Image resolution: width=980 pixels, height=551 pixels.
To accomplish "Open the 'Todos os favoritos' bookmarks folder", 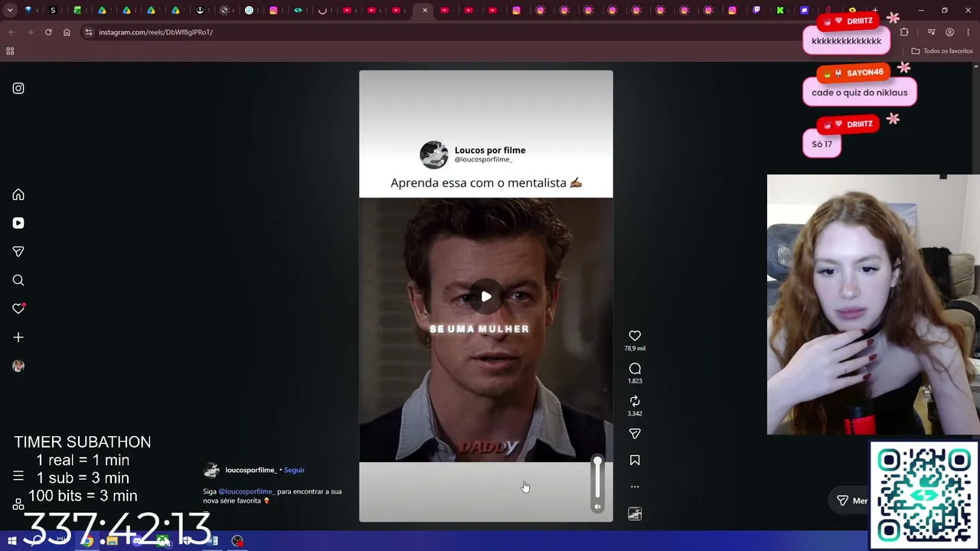I will pos(942,51).
